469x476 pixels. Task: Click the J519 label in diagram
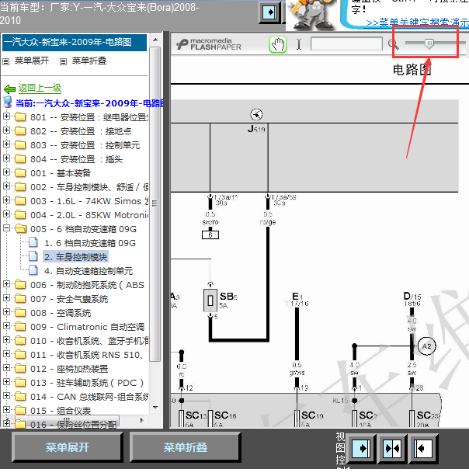coord(256,129)
